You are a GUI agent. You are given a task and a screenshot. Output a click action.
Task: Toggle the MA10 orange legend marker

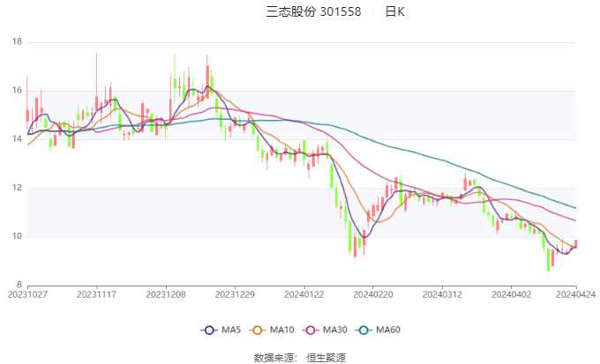[x=257, y=331]
